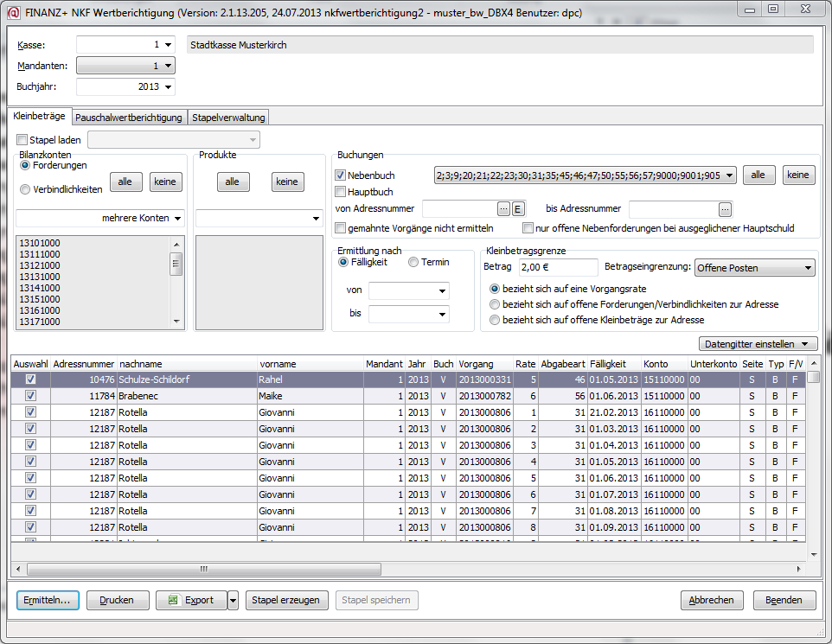832x644 pixels.
Task: Click the Excel icon on Export button
Action: click(x=172, y=600)
